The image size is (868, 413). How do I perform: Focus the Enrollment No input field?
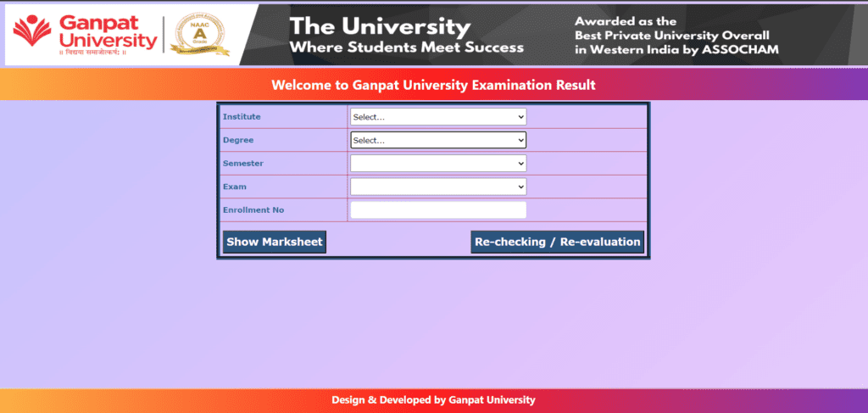[438, 209]
